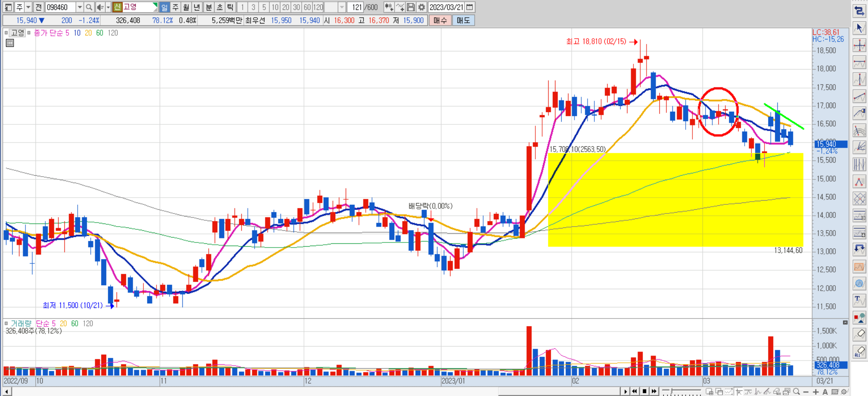The image size is (868, 396).
Task: Click the fast-forward button at bottom
Action: coord(654,391)
